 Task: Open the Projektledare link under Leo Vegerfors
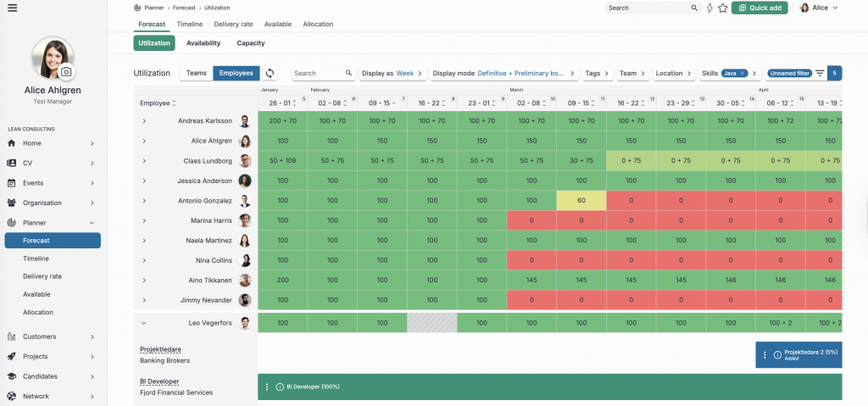point(160,349)
